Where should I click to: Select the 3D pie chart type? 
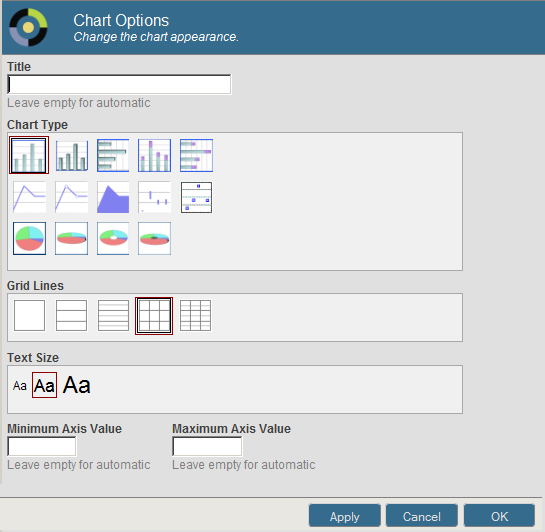point(72,238)
